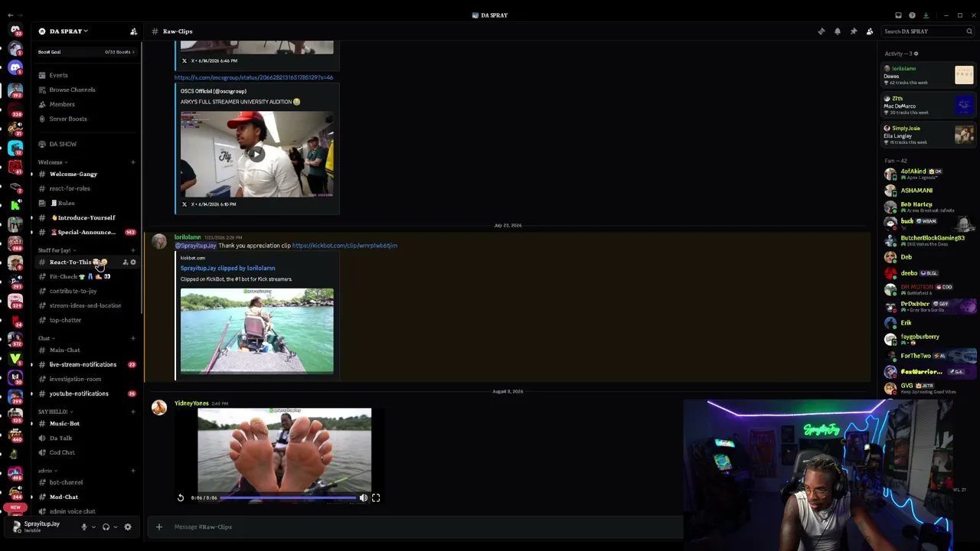Go back with the navigation arrow
This screenshot has height=551, width=980.
click(10, 15)
